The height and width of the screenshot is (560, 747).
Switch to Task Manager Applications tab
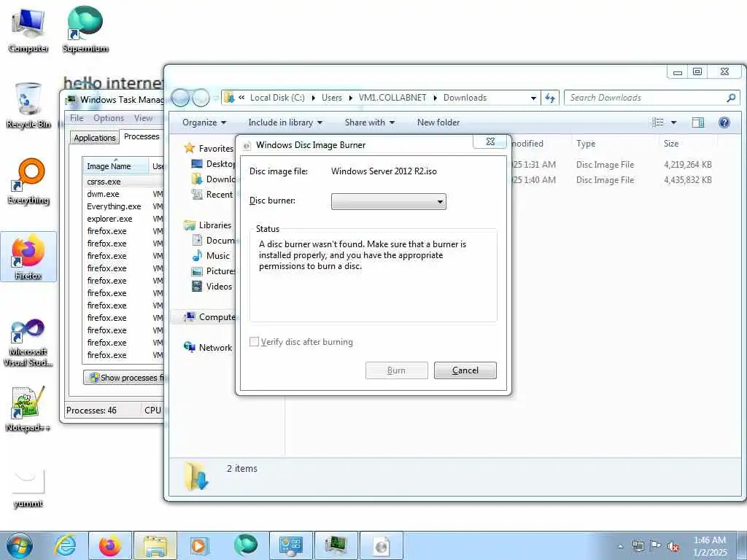[x=95, y=138]
